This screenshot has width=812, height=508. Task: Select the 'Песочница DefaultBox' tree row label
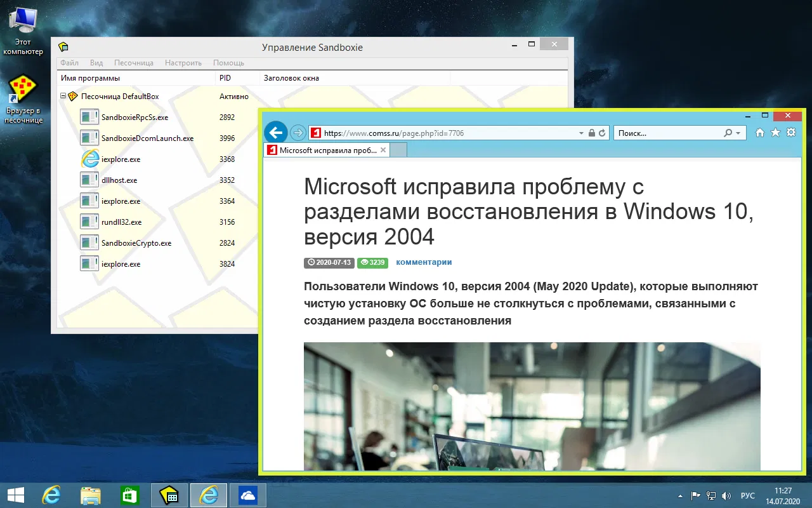click(120, 97)
